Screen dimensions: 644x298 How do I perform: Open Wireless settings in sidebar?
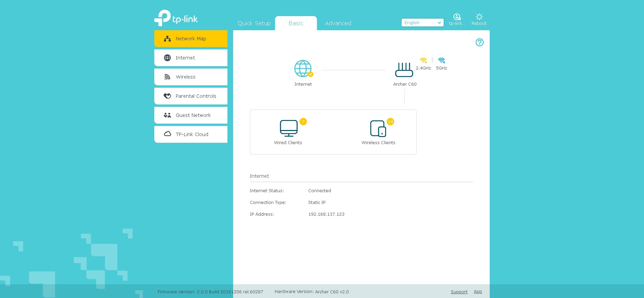(x=191, y=77)
